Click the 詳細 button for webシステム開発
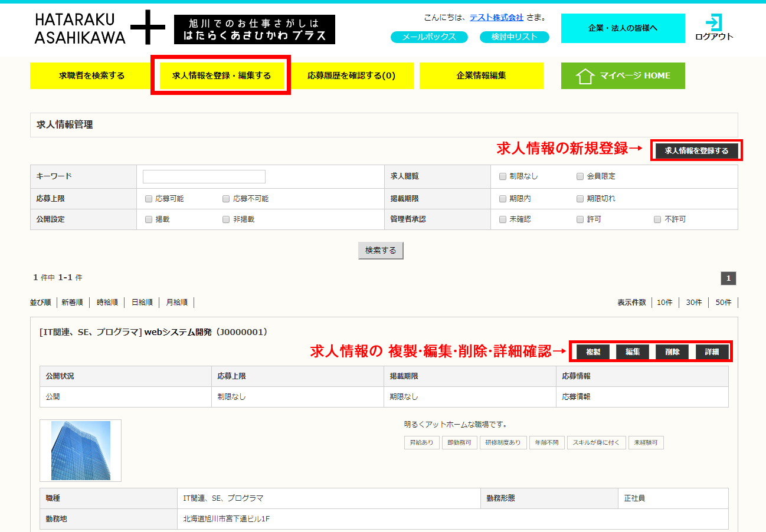 pos(712,352)
